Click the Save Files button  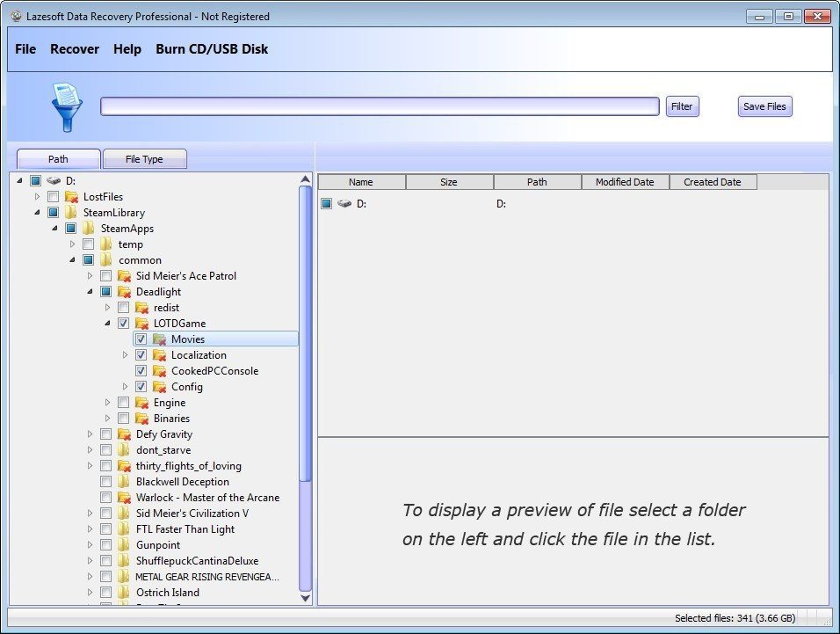[764, 106]
